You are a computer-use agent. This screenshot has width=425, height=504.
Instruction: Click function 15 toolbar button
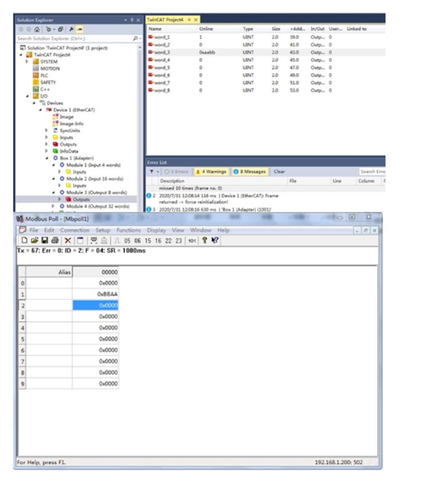click(147, 241)
